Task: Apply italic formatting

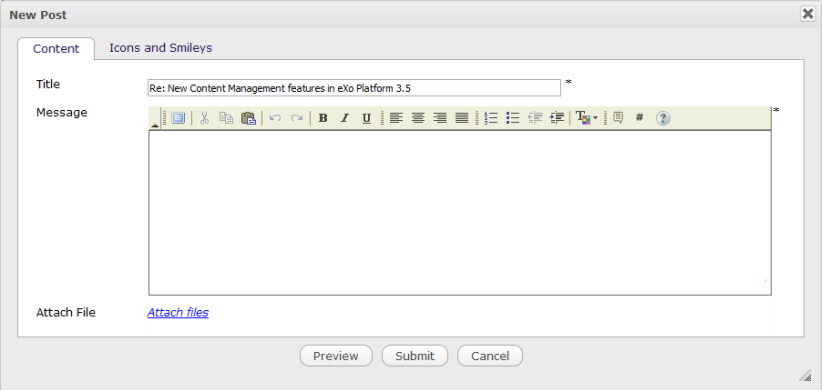Action: [344, 118]
